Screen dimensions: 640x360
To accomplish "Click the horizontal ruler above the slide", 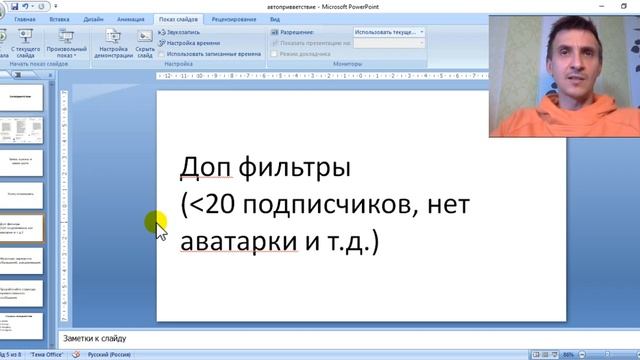I will pyautogui.click(x=322, y=76).
